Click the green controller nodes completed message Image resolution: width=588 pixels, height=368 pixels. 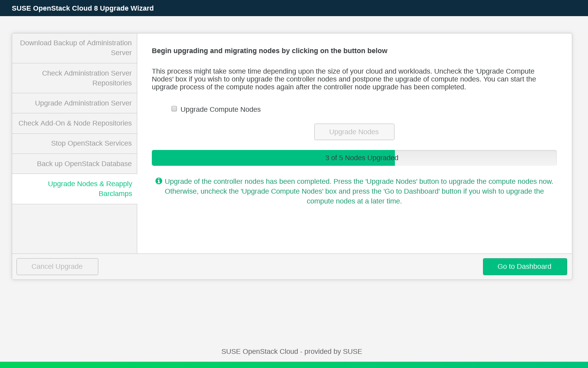pos(354,191)
